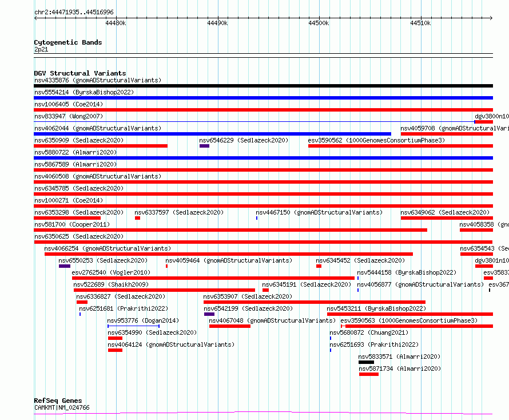Select the black nsv4335876 variant bar
This screenshot has width=509, height=420.
pyautogui.click(x=263, y=86)
